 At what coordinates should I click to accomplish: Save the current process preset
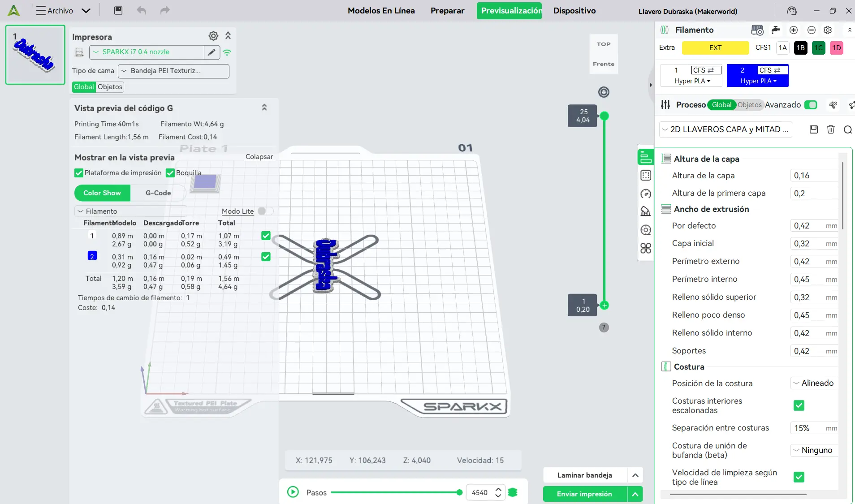[814, 129]
